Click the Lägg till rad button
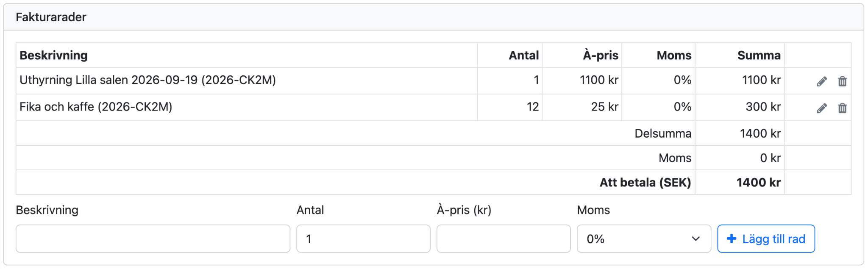Viewport: 868px width, 269px height. (766, 238)
